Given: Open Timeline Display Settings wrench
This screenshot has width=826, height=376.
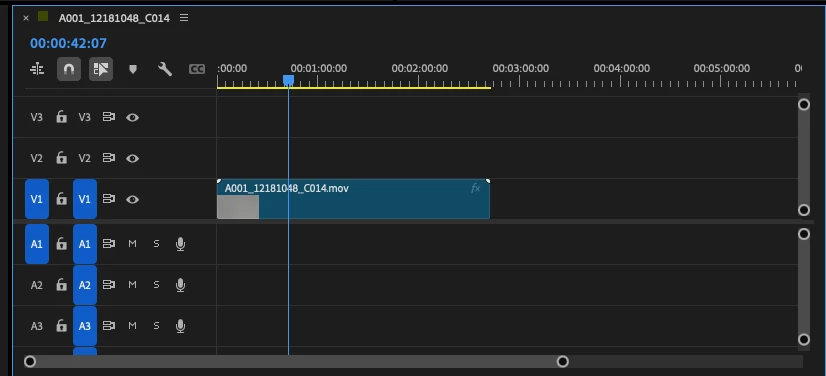Looking at the screenshot, I should [x=165, y=69].
